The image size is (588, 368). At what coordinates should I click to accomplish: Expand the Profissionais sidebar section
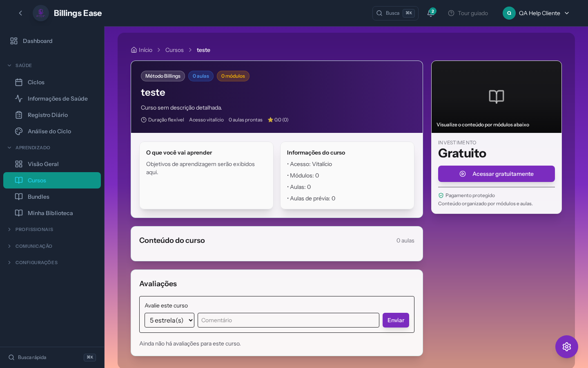click(x=34, y=229)
